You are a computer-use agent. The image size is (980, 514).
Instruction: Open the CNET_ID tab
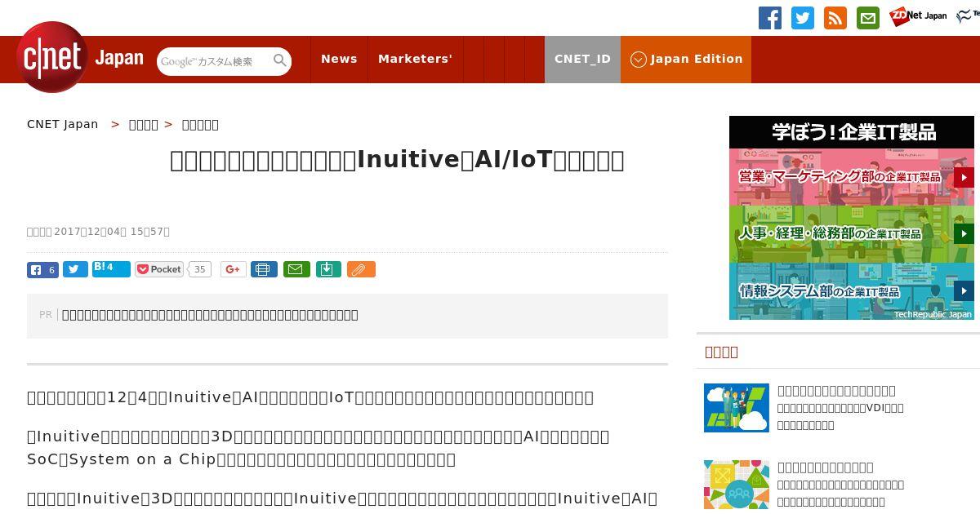click(582, 59)
